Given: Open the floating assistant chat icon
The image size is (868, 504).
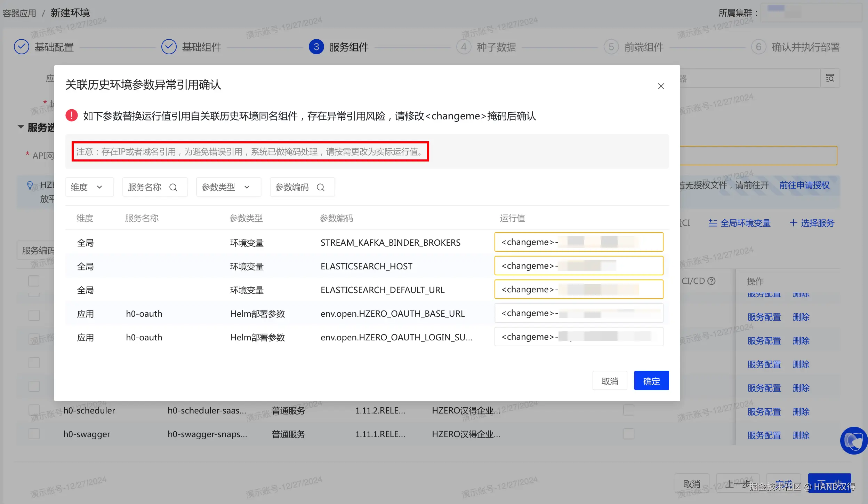Looking at the screenshot, I should click(x=854, y=441).
